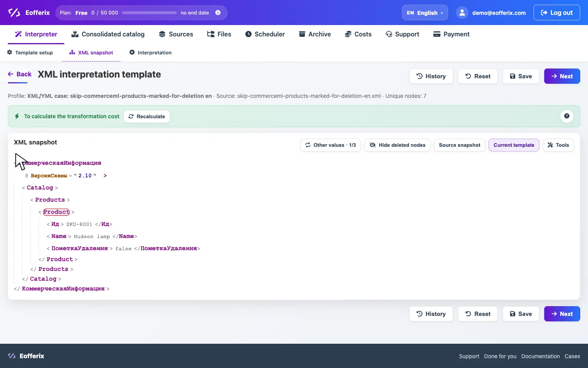Open the footer Support link

469,356
